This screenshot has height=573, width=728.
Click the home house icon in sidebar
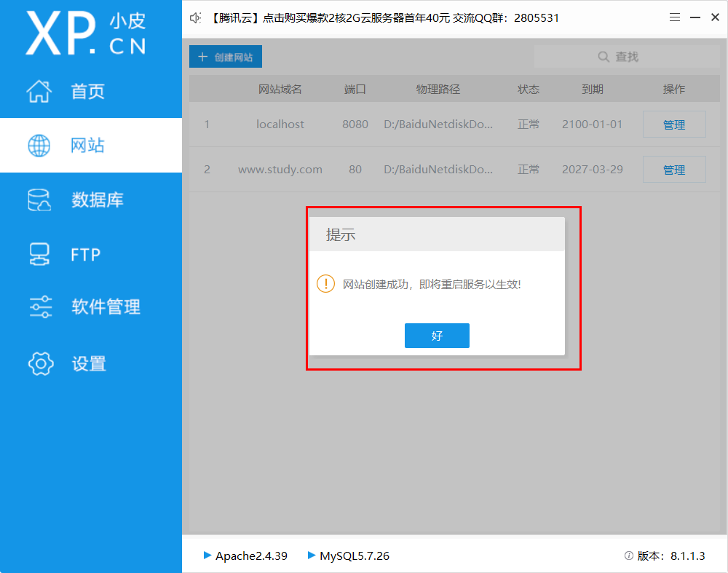coord(39,91)
